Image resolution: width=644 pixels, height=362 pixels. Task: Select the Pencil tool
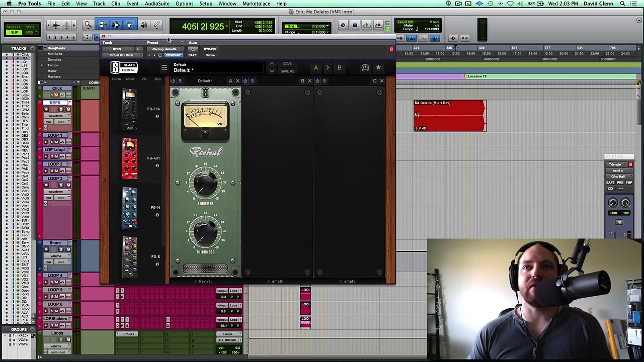(156, 25)
